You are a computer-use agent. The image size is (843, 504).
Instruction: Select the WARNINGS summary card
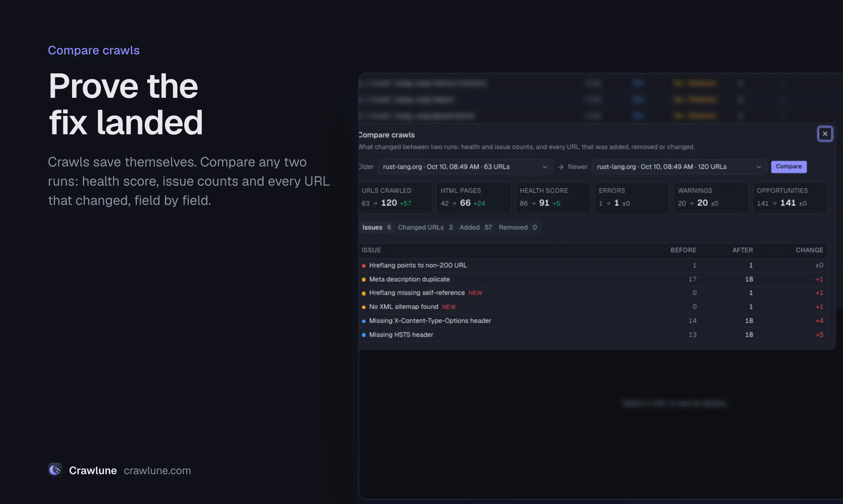[x=711, y=198]
